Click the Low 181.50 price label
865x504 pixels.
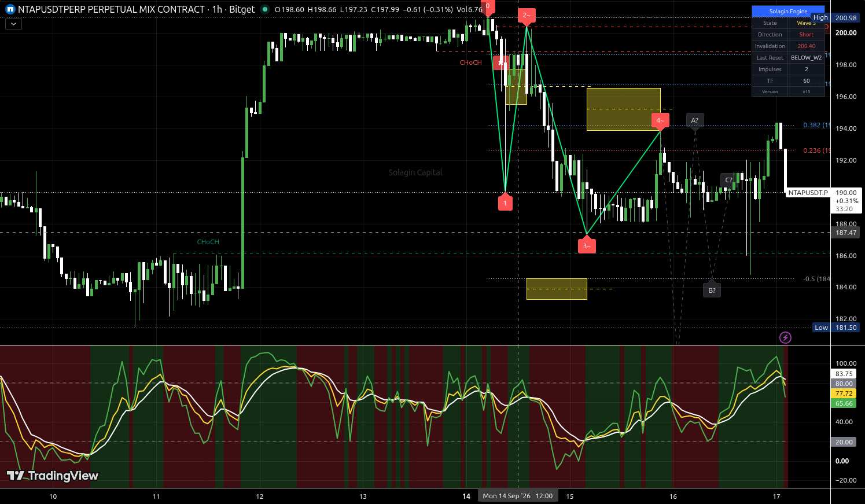pos(837,328)
